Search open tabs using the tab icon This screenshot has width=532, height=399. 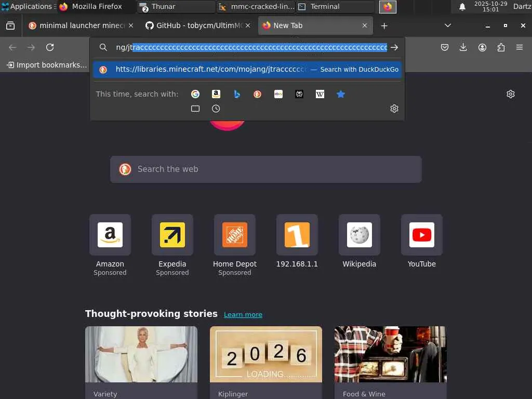tap(195, 109)
